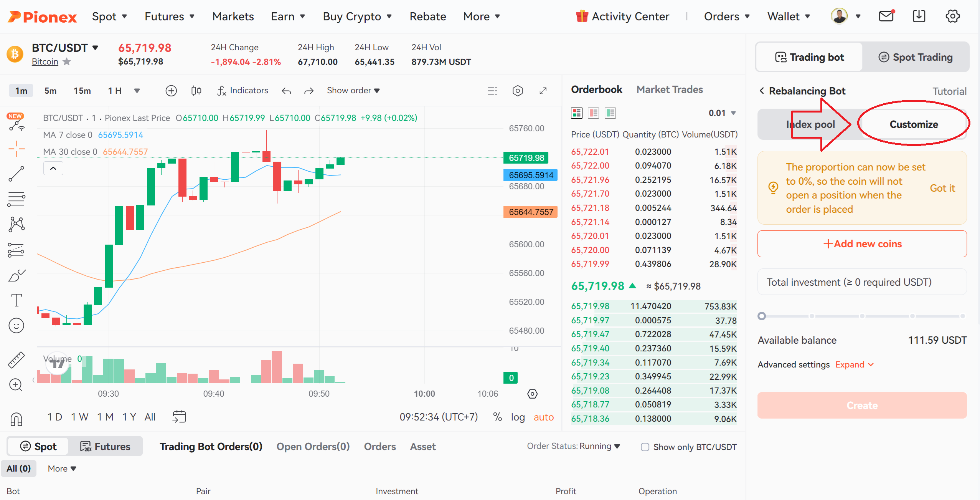The image size is (980, 500).
Task: Select the 5m timeframe
Action: point(51,91)
